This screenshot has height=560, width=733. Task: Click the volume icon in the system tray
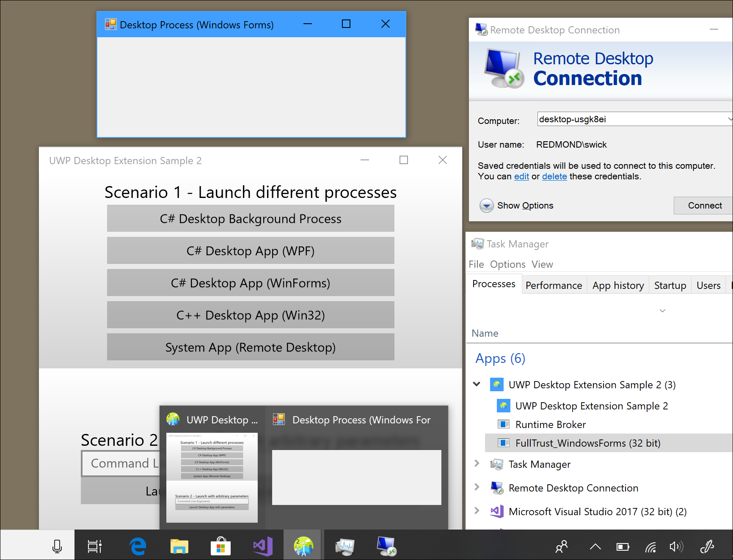[676, 546]
